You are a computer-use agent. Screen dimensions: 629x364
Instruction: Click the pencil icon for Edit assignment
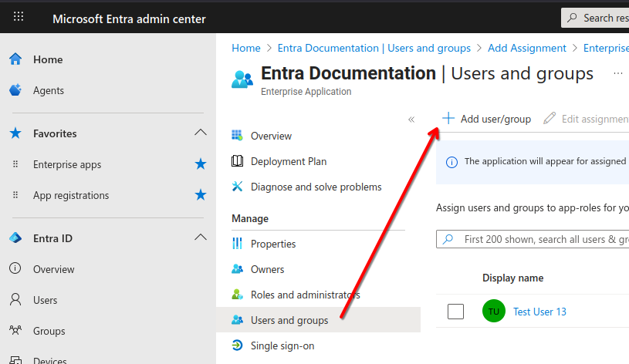click(x=550, y=118)
